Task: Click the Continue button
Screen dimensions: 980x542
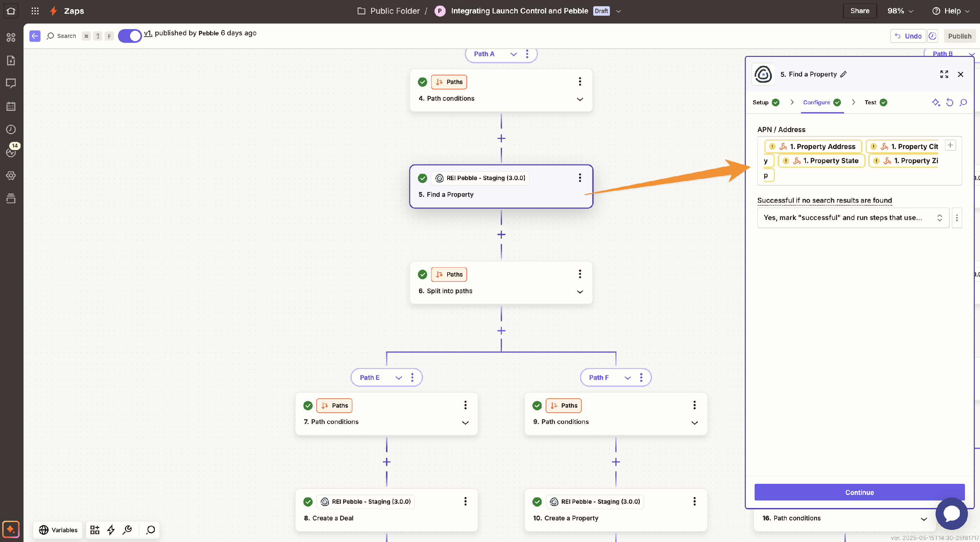Action: click(859, 492)
